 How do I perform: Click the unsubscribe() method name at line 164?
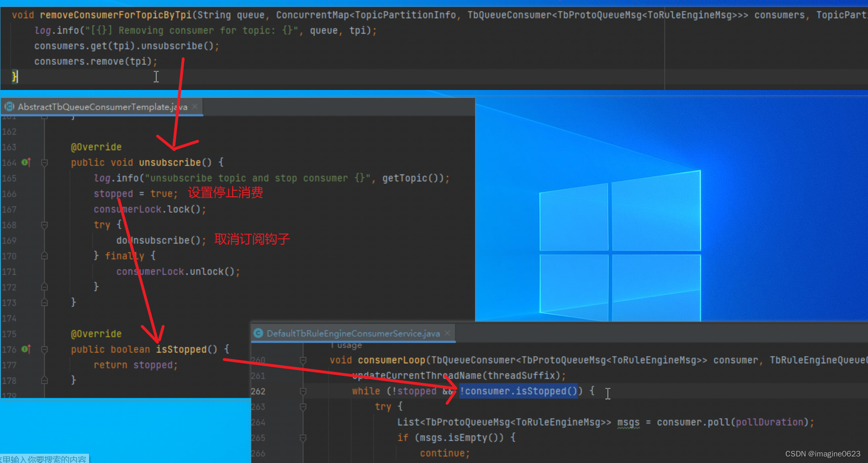[170, 162]
